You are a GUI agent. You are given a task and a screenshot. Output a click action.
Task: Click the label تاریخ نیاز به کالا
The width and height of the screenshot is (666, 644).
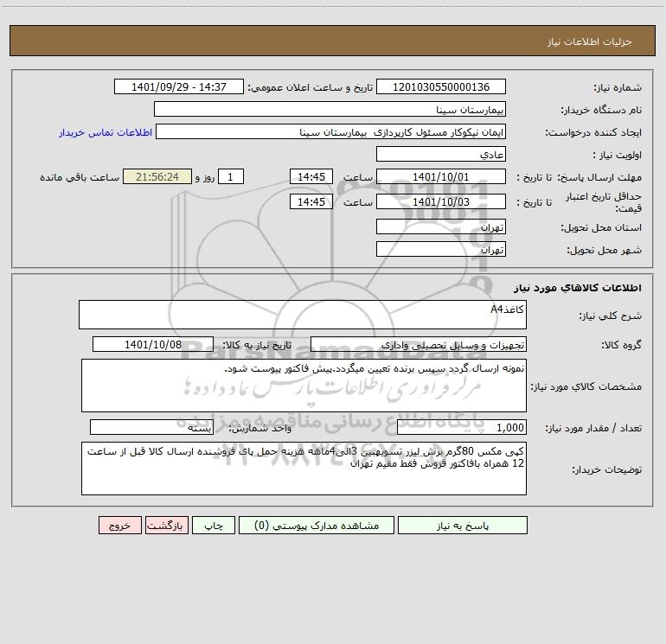point(257,346)
